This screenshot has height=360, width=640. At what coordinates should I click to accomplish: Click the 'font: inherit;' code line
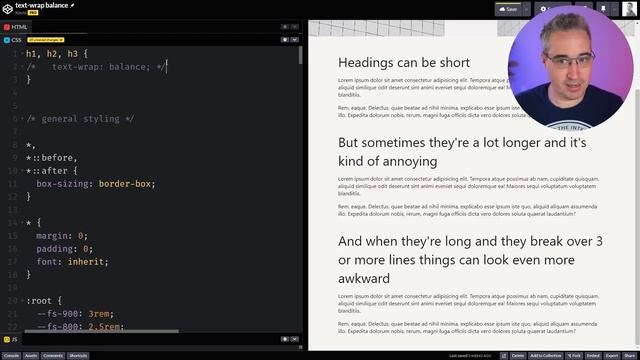click(x=72, y=262)
